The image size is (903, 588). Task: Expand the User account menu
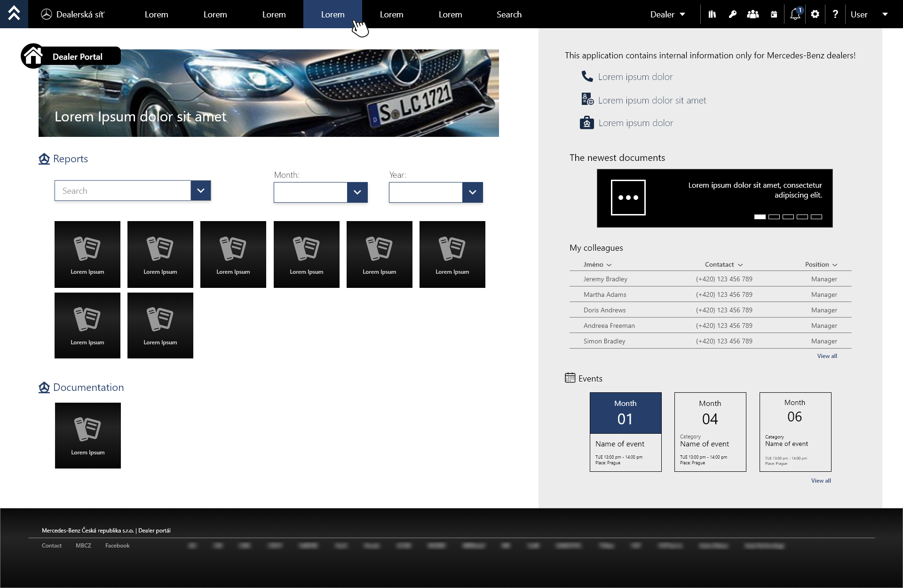[x=869, y=14]
